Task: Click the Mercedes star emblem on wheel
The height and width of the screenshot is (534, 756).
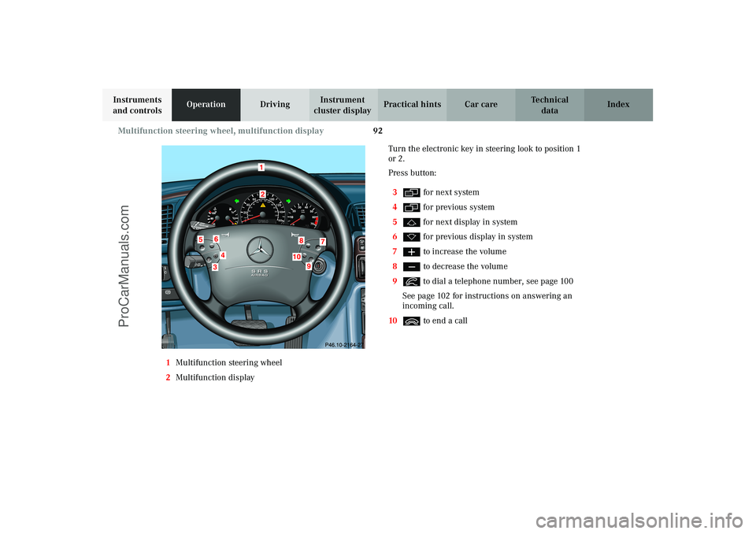Action: [x=260, y=250]
